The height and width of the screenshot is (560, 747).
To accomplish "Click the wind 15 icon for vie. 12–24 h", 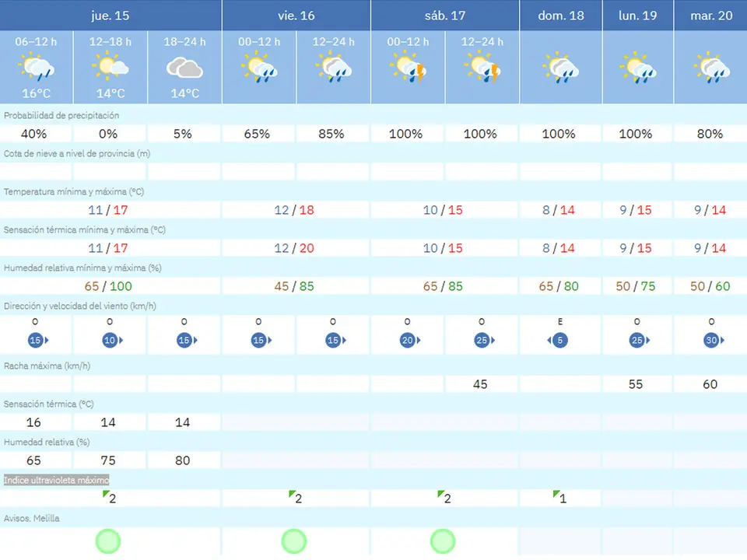I will (x=335, y=340).
